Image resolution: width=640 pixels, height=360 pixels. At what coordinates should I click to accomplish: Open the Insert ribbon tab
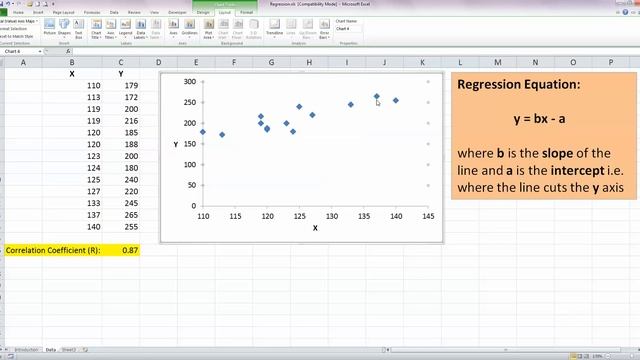click(x=38, y=12)
